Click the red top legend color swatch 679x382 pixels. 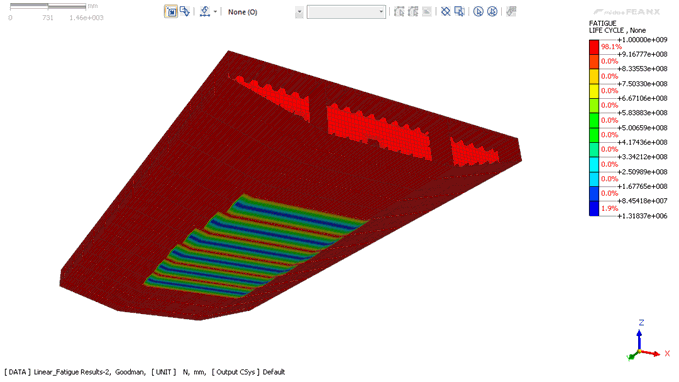[x=594, y=47]
